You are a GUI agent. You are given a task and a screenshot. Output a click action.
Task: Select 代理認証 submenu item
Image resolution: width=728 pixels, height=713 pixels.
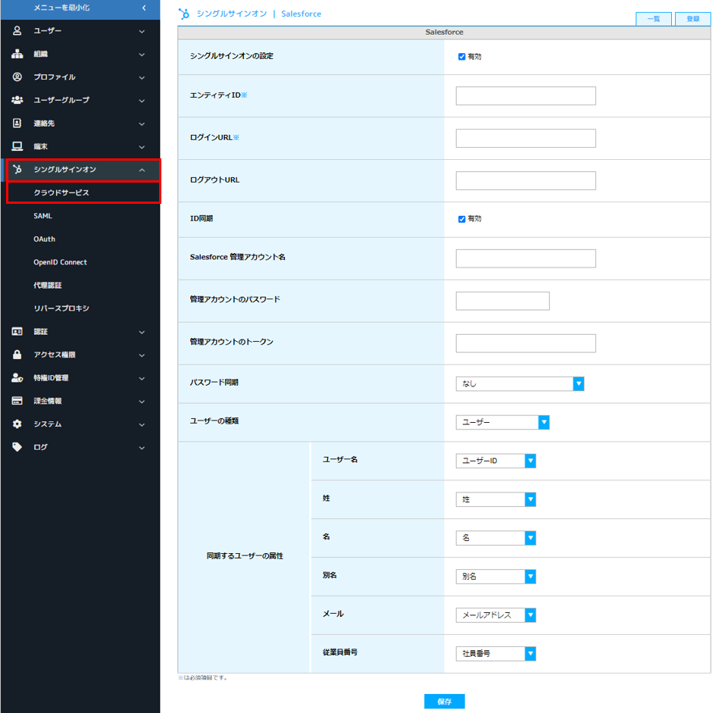(48, 285)
